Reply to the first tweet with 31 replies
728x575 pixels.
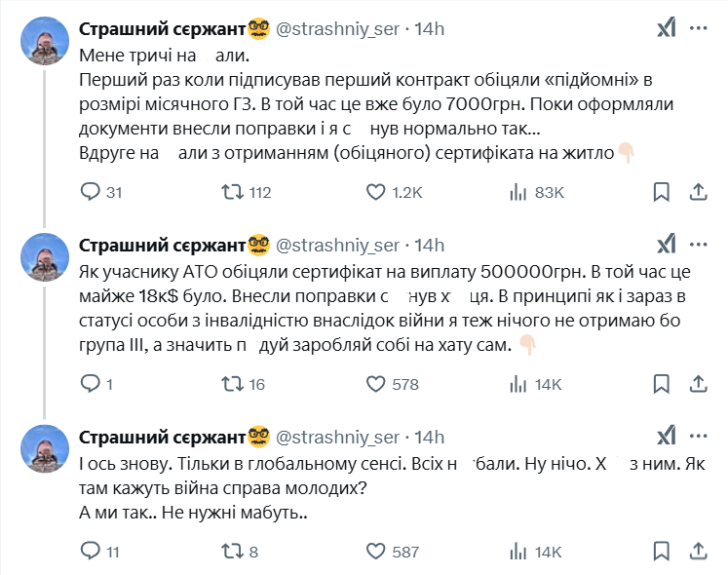[91, 192]
